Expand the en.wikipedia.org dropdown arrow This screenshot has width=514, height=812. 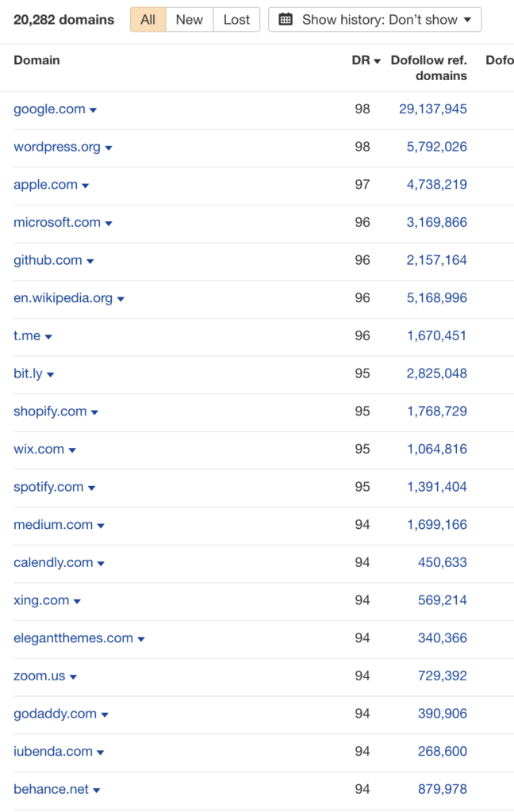[x=121, y=299]
